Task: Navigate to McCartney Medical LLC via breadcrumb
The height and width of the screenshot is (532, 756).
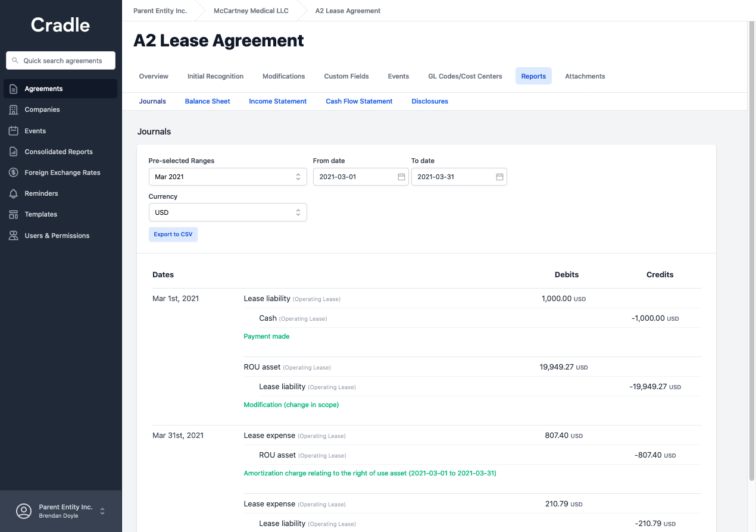Action: point(251,11)
